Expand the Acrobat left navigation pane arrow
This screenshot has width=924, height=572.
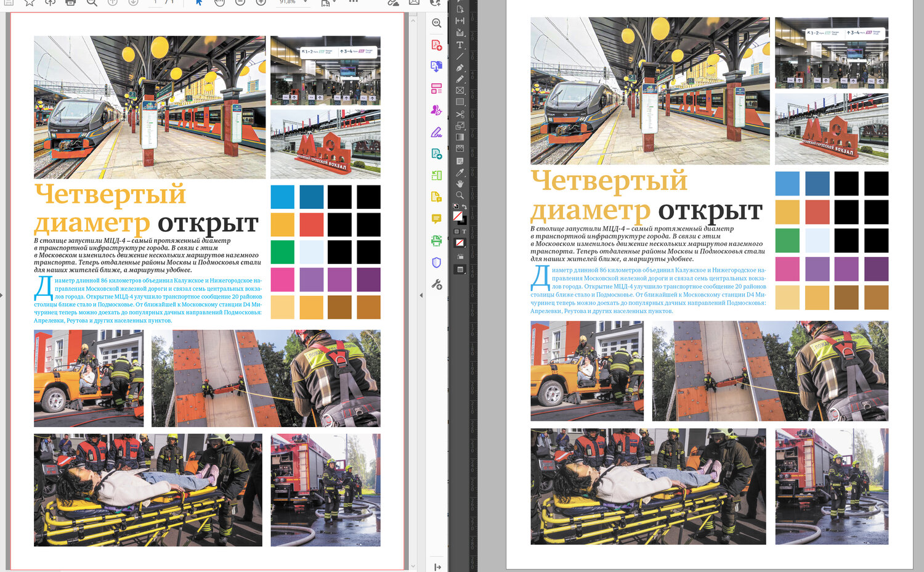(x=2, y=295)
